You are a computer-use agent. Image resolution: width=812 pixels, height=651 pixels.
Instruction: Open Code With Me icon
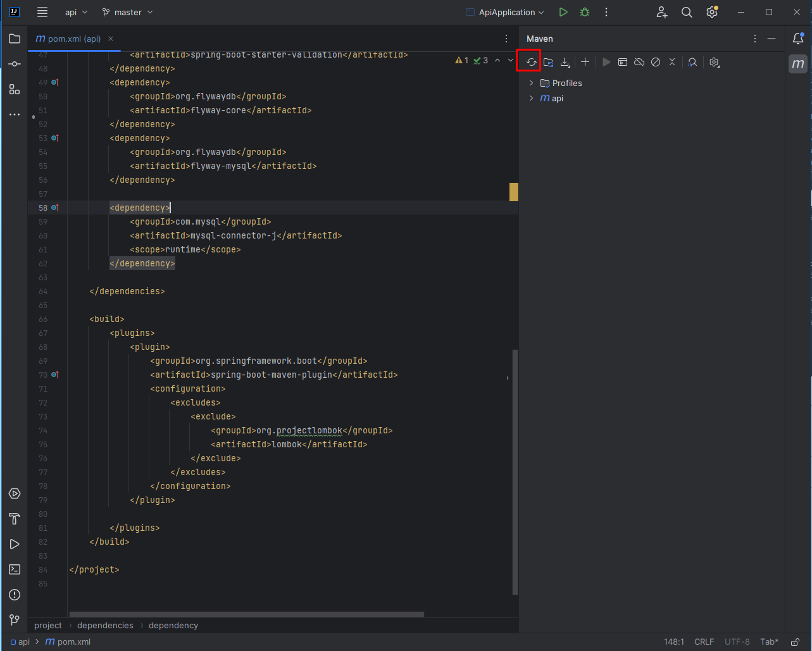click(661, 12)
